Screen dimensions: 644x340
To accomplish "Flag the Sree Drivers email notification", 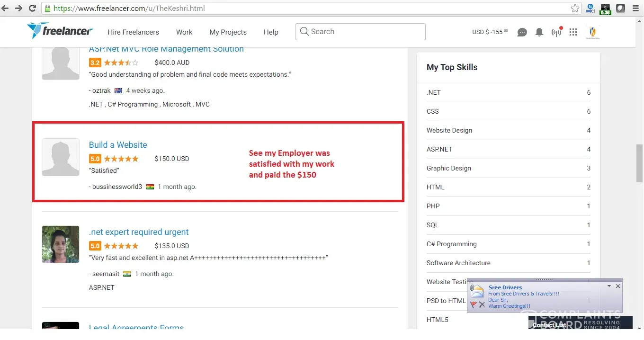I will [473, 304].
